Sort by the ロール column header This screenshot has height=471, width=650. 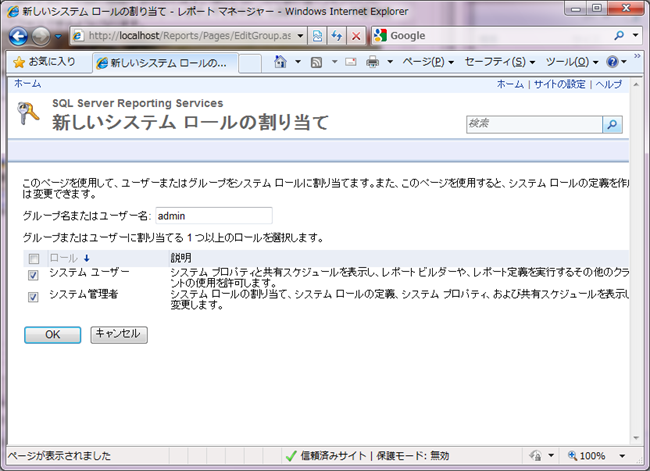pos(63,258)
